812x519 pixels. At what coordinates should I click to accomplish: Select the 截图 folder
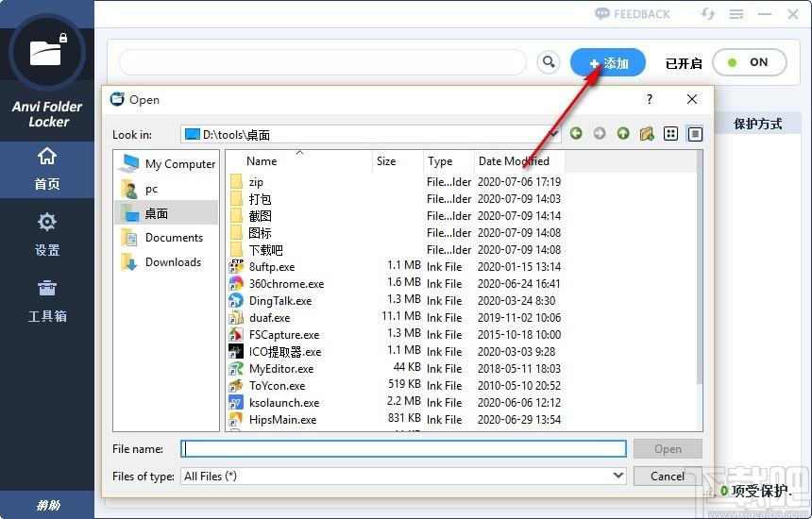260,216
